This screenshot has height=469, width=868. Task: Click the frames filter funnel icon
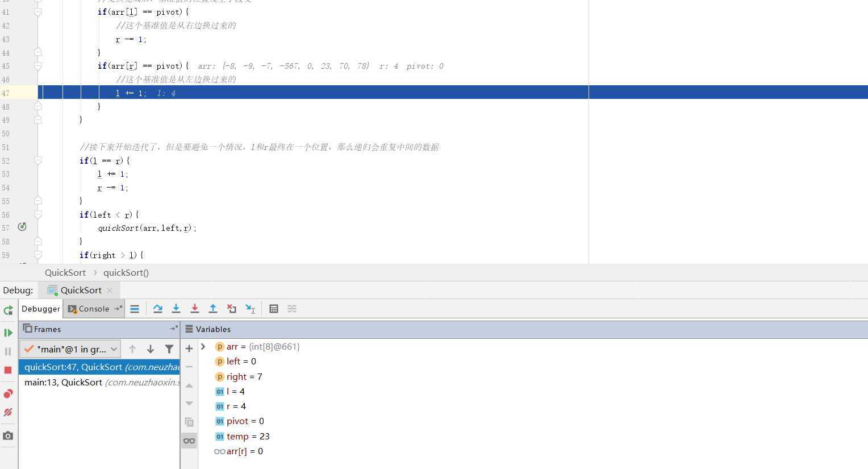pos(169,349)
